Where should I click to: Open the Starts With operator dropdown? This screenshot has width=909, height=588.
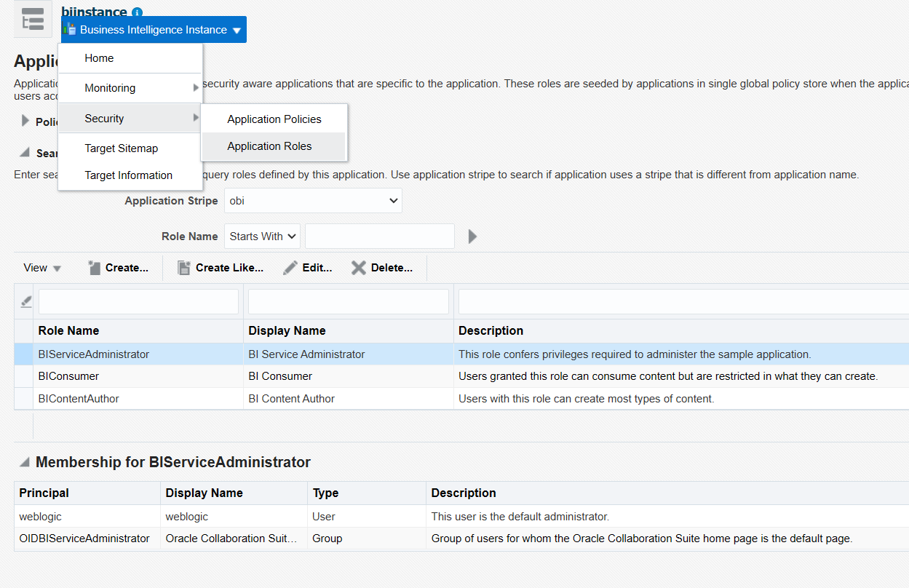tap(262, 237)
